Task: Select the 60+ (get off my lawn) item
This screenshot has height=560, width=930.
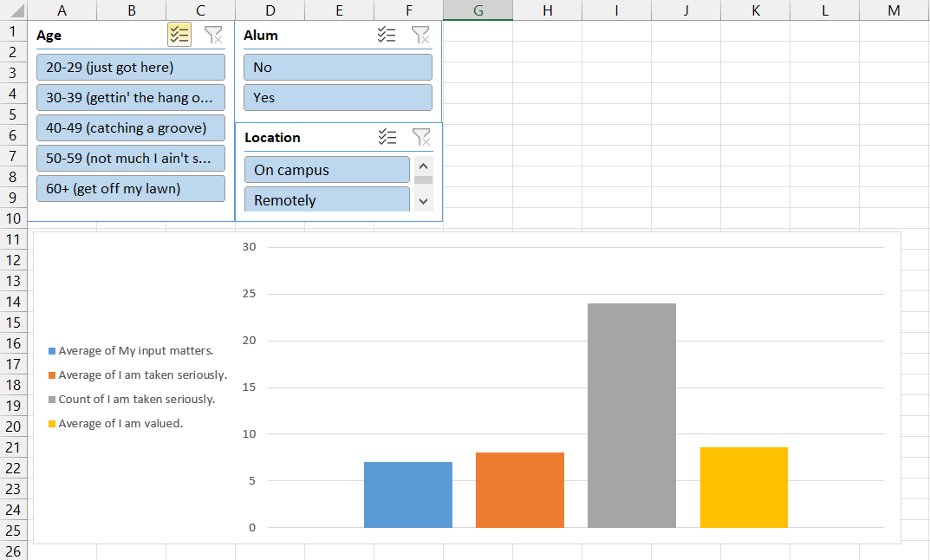Action: (x=131, y=188)
